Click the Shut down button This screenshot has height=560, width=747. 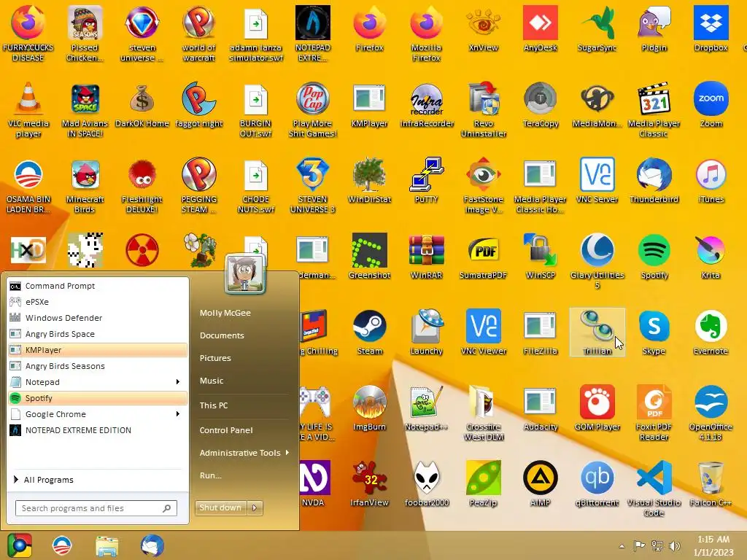220,507
